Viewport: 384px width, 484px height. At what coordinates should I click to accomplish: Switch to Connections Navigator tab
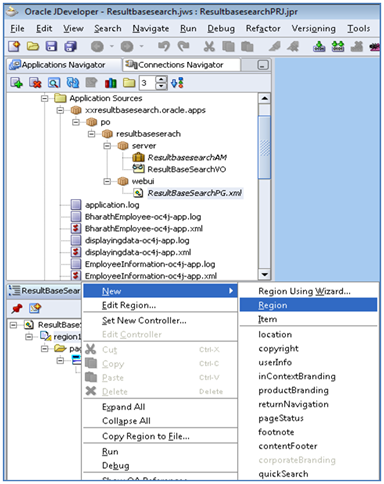[x=181, y=65]
